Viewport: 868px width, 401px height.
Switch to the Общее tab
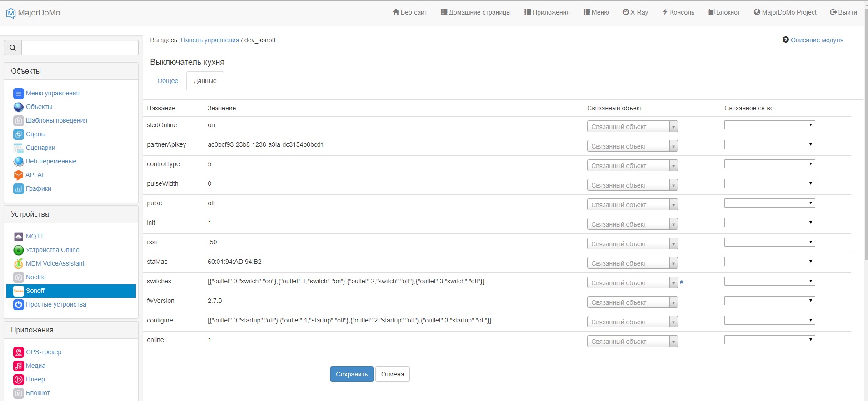pyautogui.click(x=168, y=81)
